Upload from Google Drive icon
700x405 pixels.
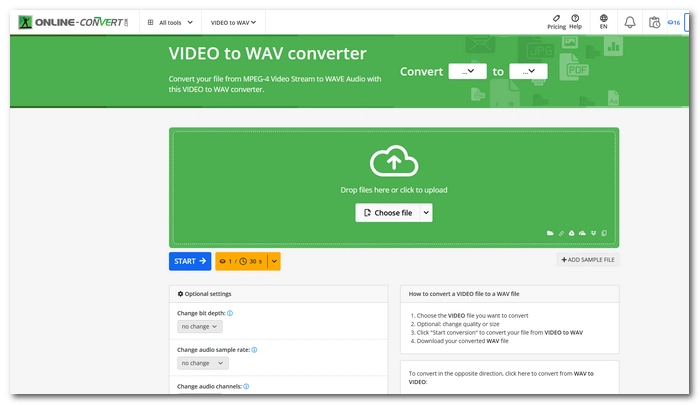coord(571,233)
